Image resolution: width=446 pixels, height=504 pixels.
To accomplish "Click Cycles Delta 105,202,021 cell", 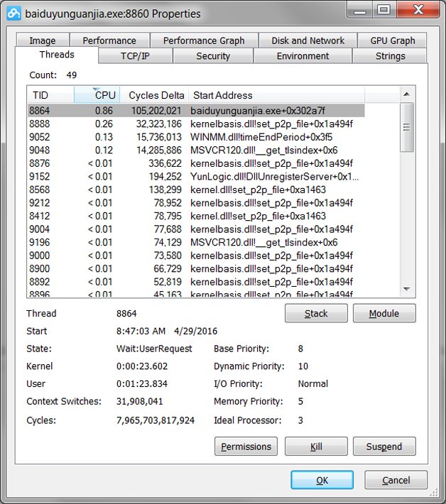I will (x=156, y=111).
